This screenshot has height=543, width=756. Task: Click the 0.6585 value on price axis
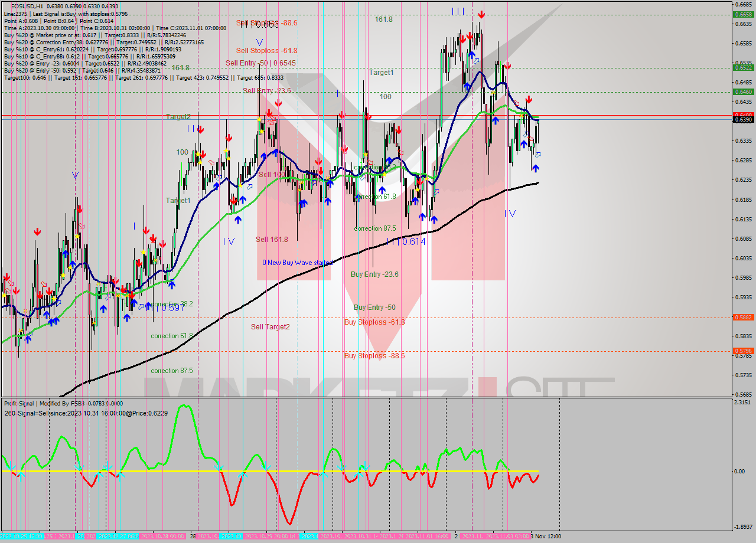pos(742,44)
